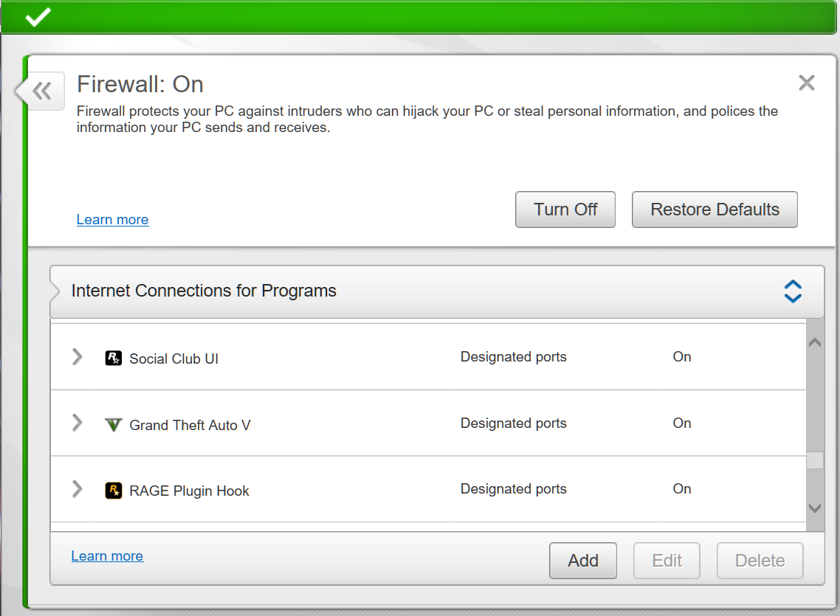This screenshot has height=616, width=840.
Task: Click the Grand Theft Auto V icon
Action: [113, 425]
